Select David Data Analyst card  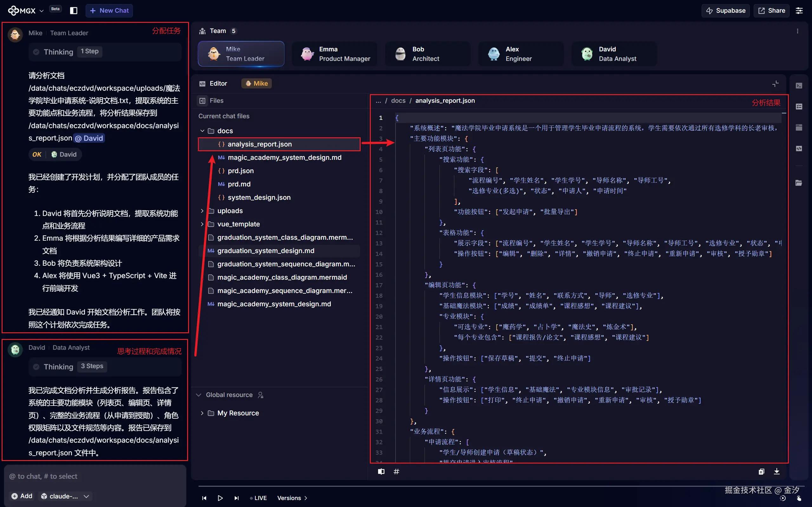[x=614, y=54]
